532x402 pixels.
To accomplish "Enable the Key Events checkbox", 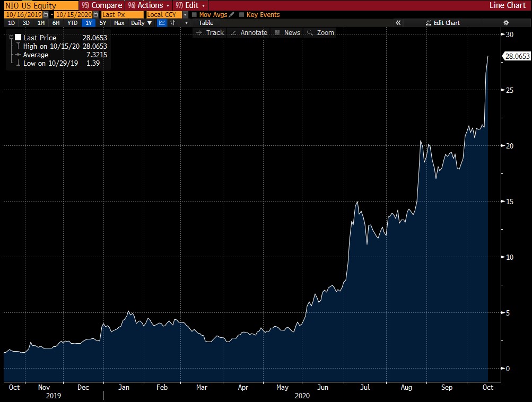I will (241, 15).
